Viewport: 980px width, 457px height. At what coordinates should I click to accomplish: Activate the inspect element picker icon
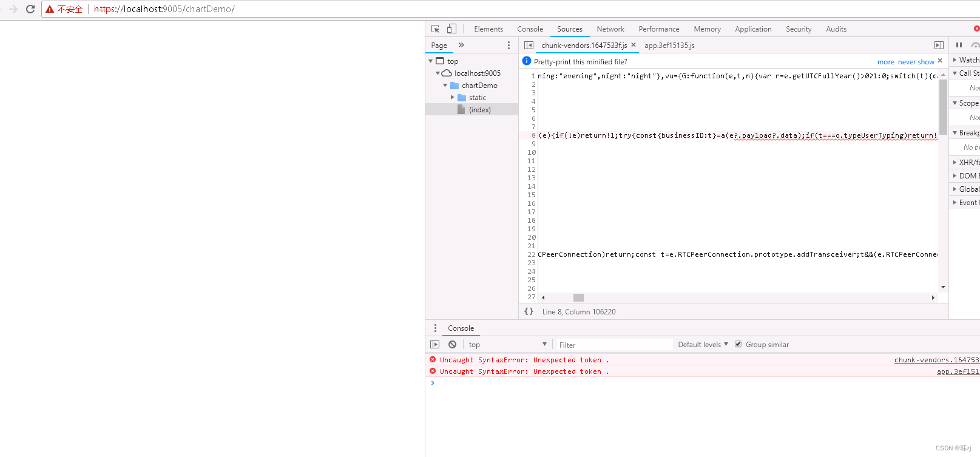(435, 29)
